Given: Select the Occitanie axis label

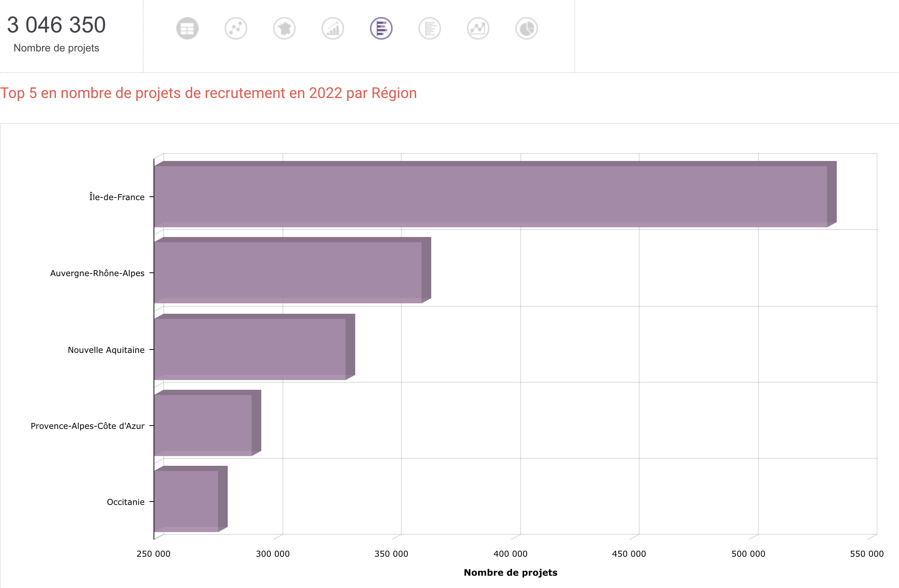Looking at the screenshot, I should point(125,502).
